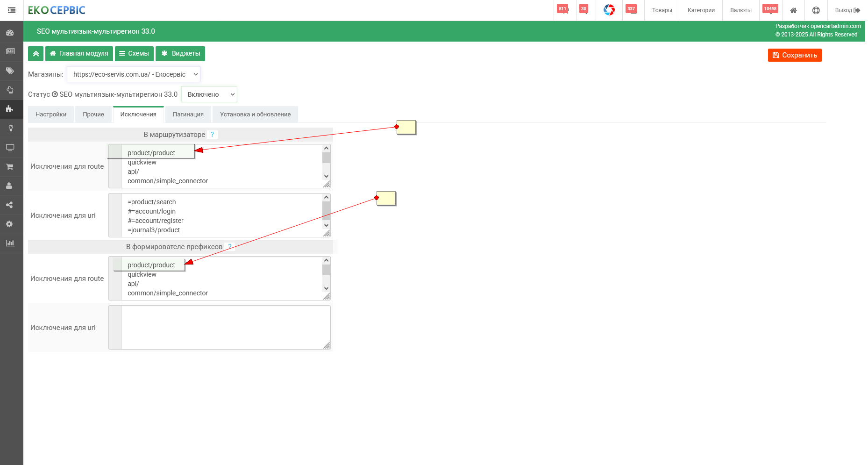Click the empty prefix uri exclusions textarea
The width and height of the screenshot is (868, 465).
[220, 328]
